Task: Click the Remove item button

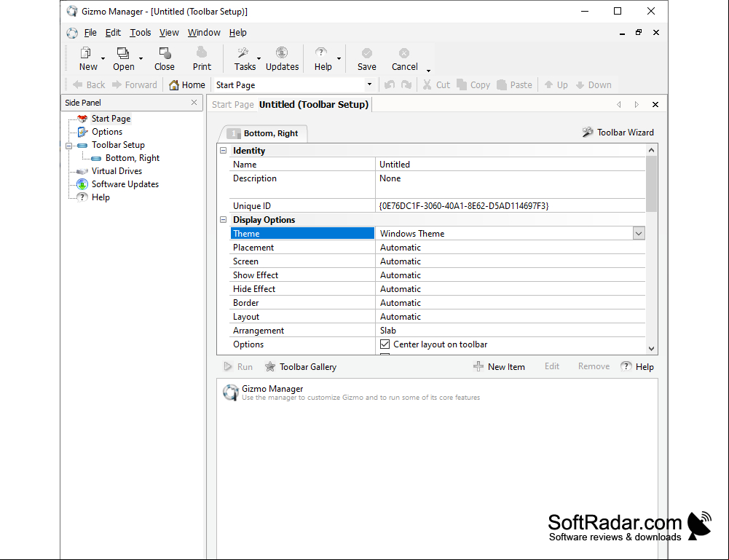Action: (594, 366)
